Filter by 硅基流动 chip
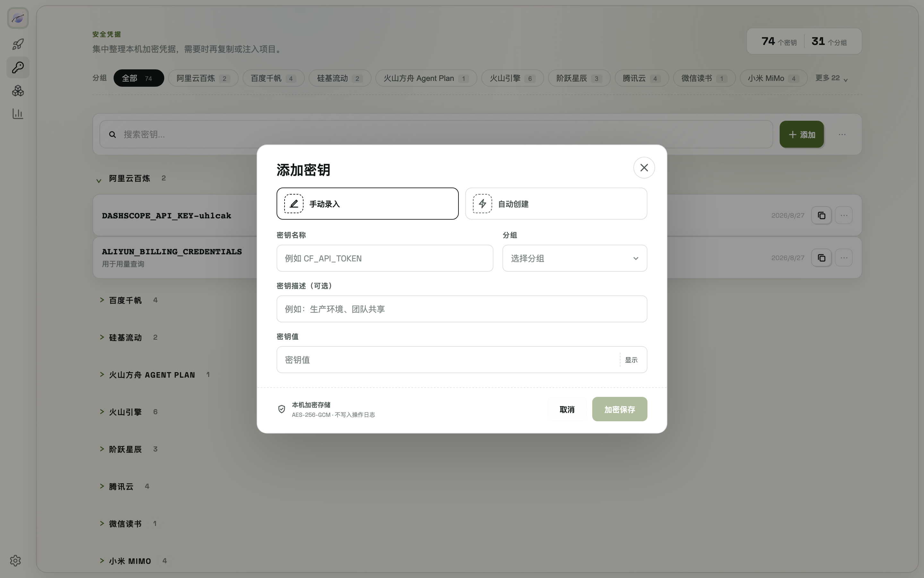The image size is (924, 578). coord(340,78)
